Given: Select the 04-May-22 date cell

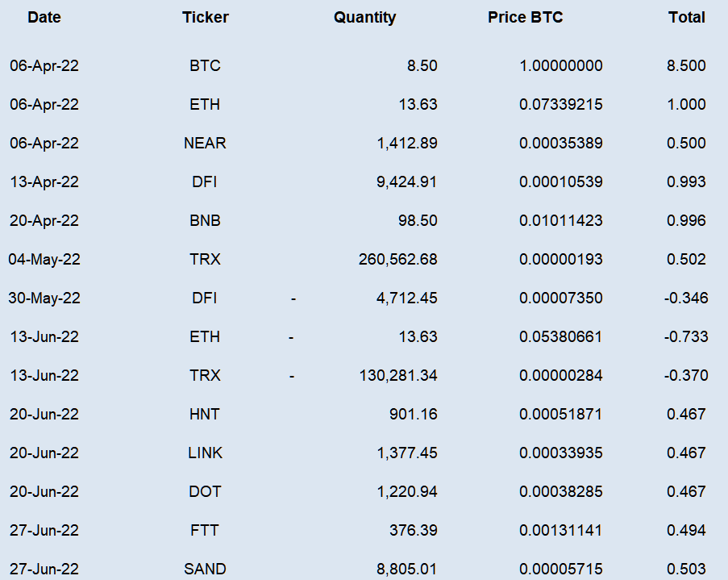Looking at the screenshot, I should point(44,259).
